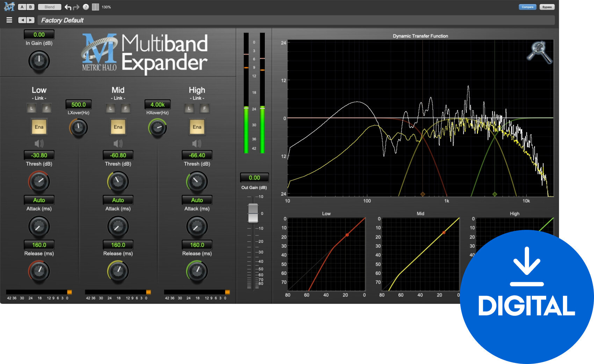Click the LXover crossover knob
Image resolution: width=594 pixels, height=364 pixels.
[79, 128]
